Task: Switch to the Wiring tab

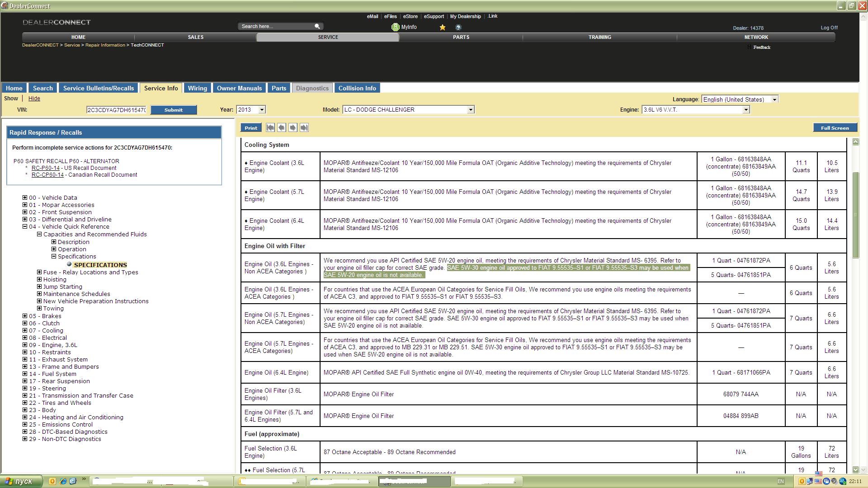Action: click(197, 88)
